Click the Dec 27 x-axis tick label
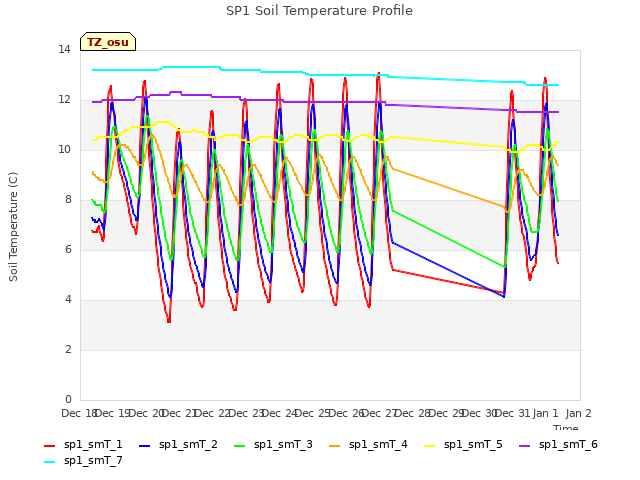The width and height of the screenshot is (640, 480). coord(379,413)
